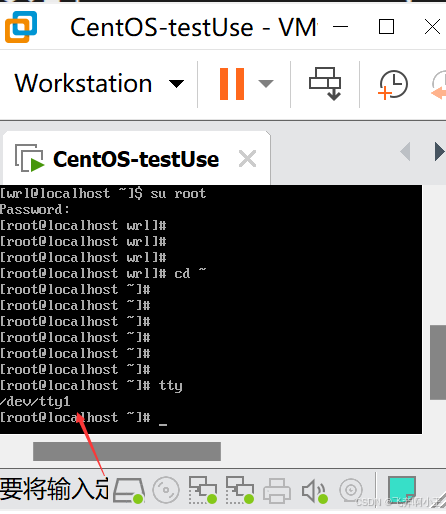
Task: Click the revert snapshot icon
Action: pyautogui.click(x=439, y=85)
